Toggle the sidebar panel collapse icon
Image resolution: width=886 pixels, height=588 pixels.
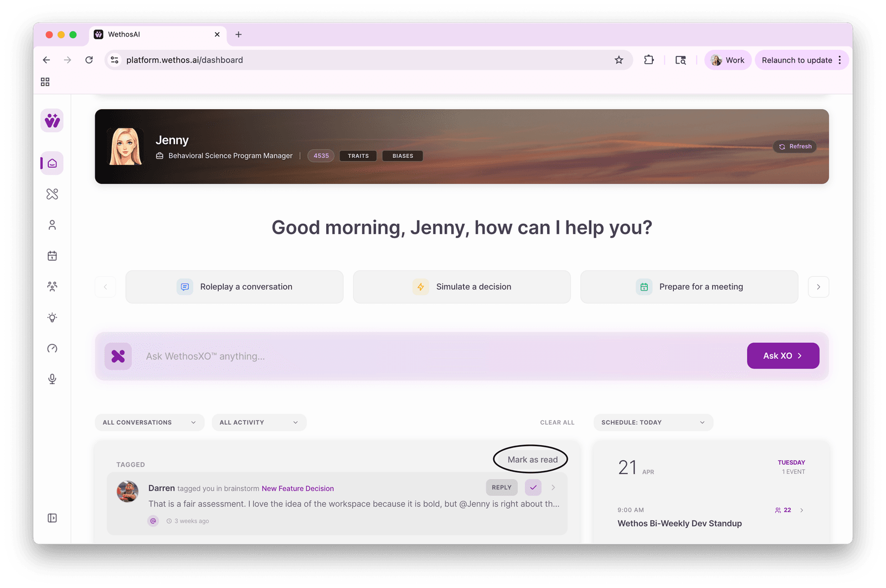tap(52, 518)
